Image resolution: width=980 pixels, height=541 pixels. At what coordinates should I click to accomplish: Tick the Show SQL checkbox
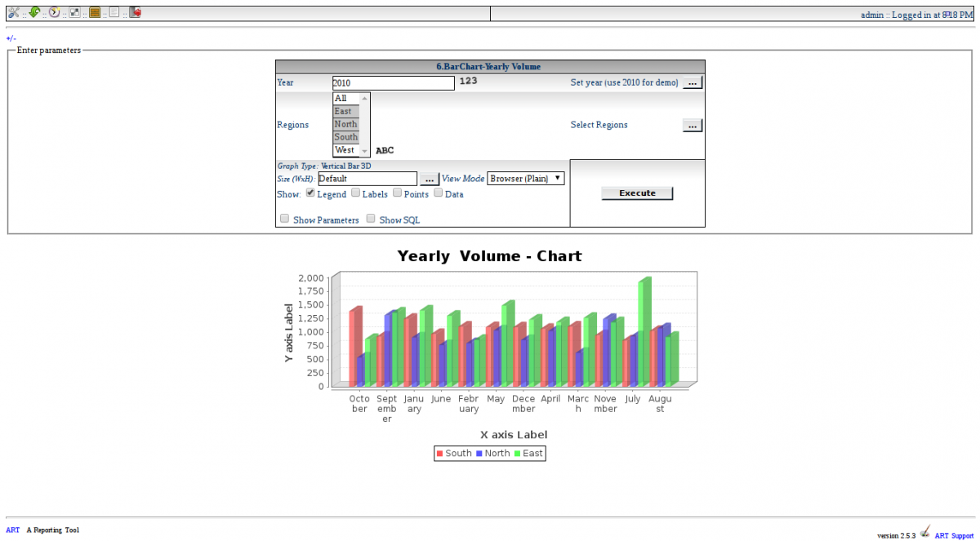click(x=371, y=219)
